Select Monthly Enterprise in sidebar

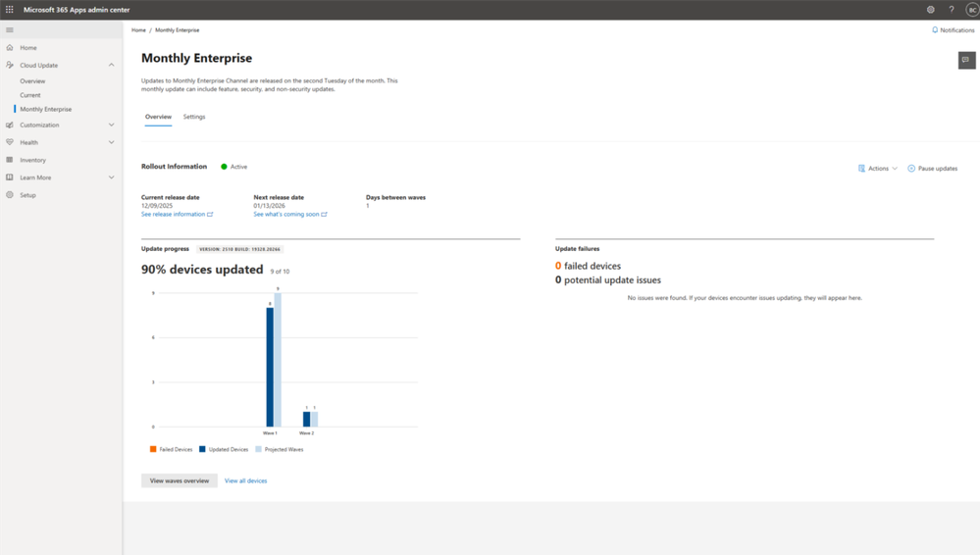tap(46, 109)
